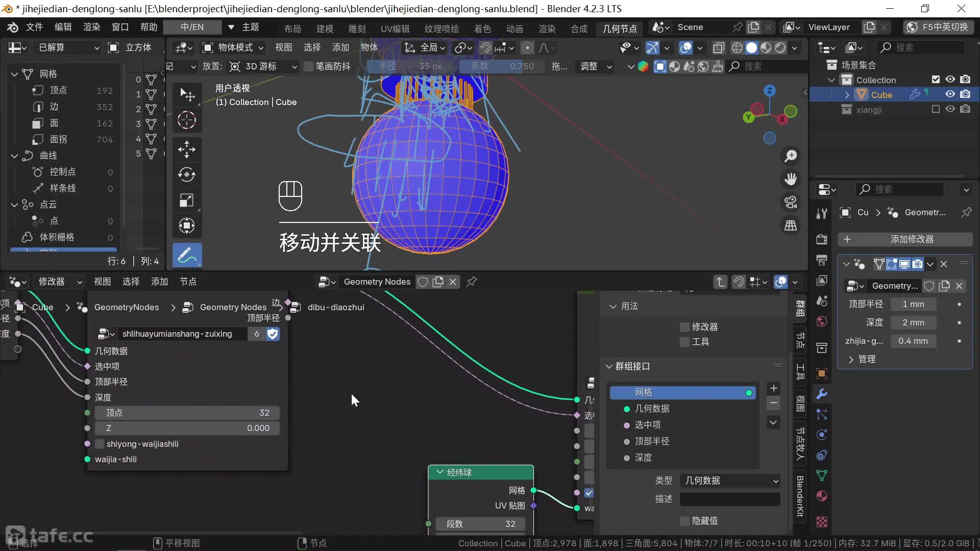Open the 渲染 menu in the top bar
Image resolution: width=980 pixels, height=551 pixels.
point(91,27)
